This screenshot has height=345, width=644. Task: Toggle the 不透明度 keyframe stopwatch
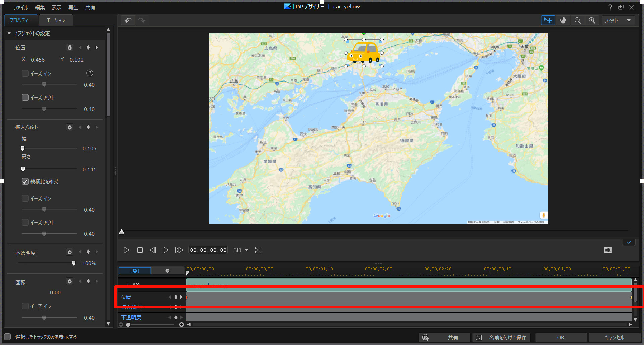[x=69, y=252]
